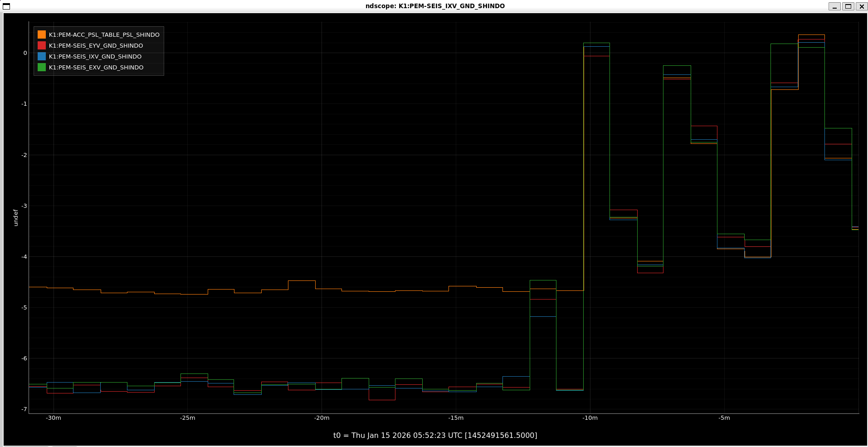The image size is (868, 447).
Task: Click the -5m tick on time axis
Action: [724, 418]
